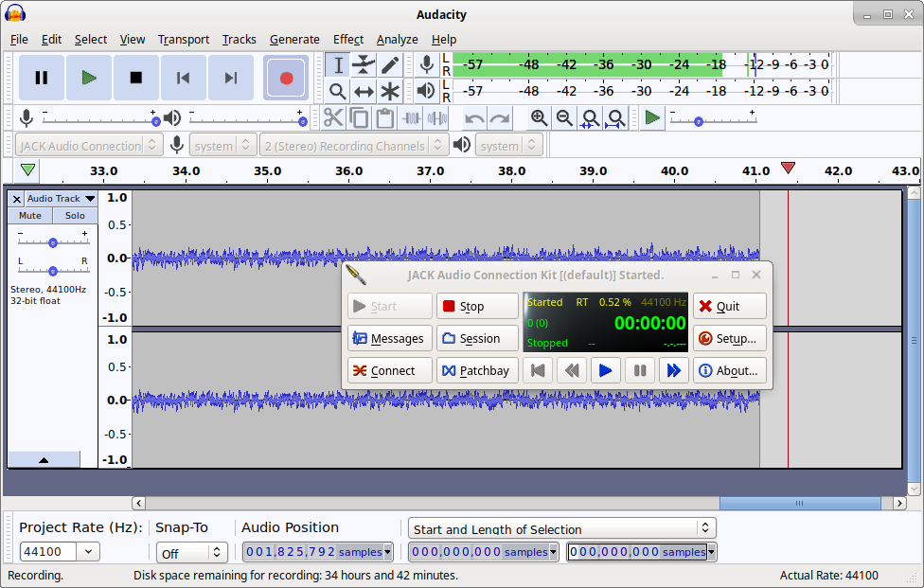
Task: Click JACK transport fast-forward button
Action: pos(673,370)
